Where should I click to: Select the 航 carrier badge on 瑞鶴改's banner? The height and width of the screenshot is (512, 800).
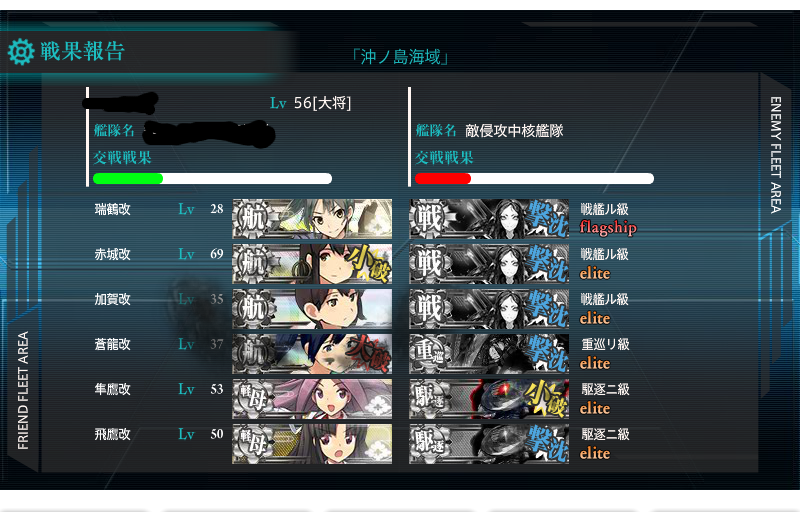[x=253, y=219]
